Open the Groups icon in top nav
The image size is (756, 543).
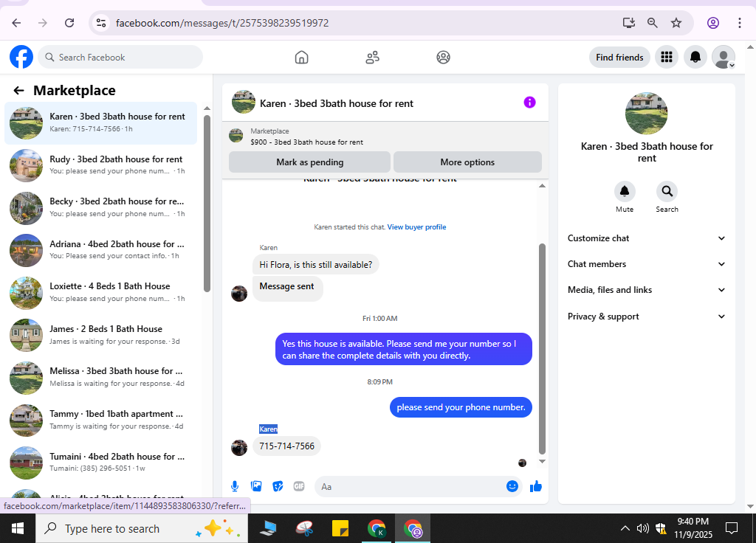tap(443, 58)
